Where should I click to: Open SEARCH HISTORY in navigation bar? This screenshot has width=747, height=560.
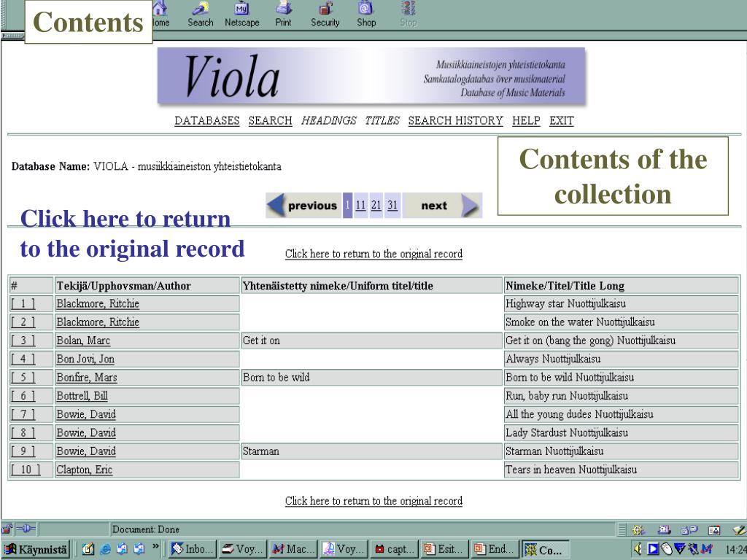coord(455,120)
